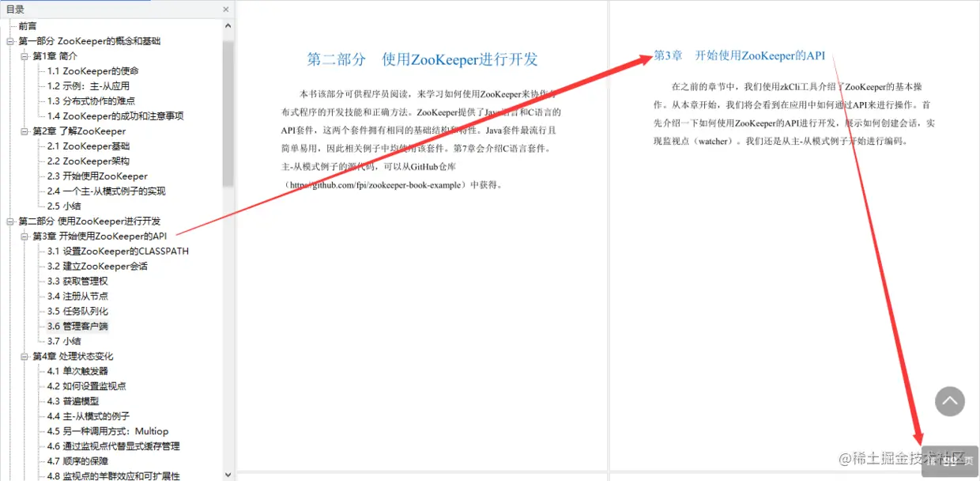Click page heading 第二部分 使用ZooKeeper进行开发
This screenshot has height=481, width=980.
422,59
